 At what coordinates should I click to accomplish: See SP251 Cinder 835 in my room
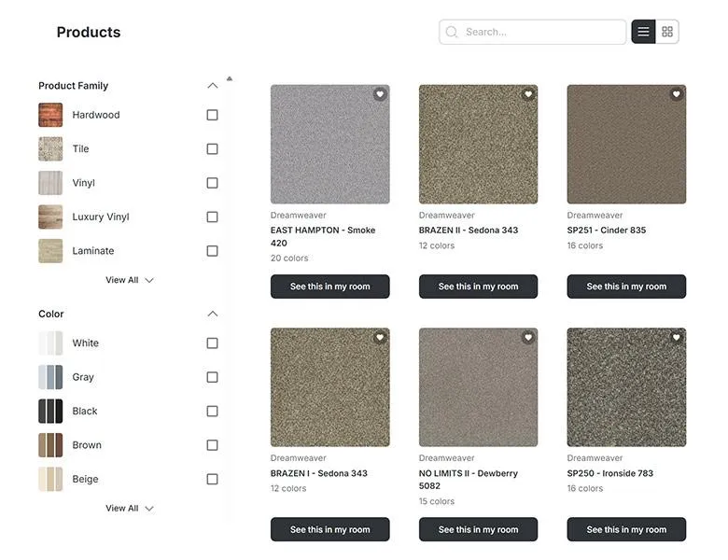tap(626, 287)
